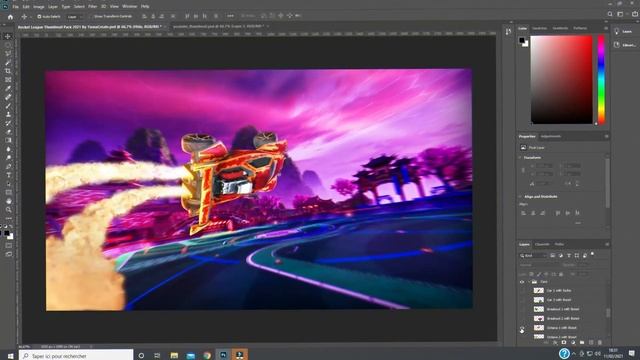The height and width of the screenshot is (360, 640).
Task: Toggle visibility of Octane 1 layer
Action: point(522,328)
